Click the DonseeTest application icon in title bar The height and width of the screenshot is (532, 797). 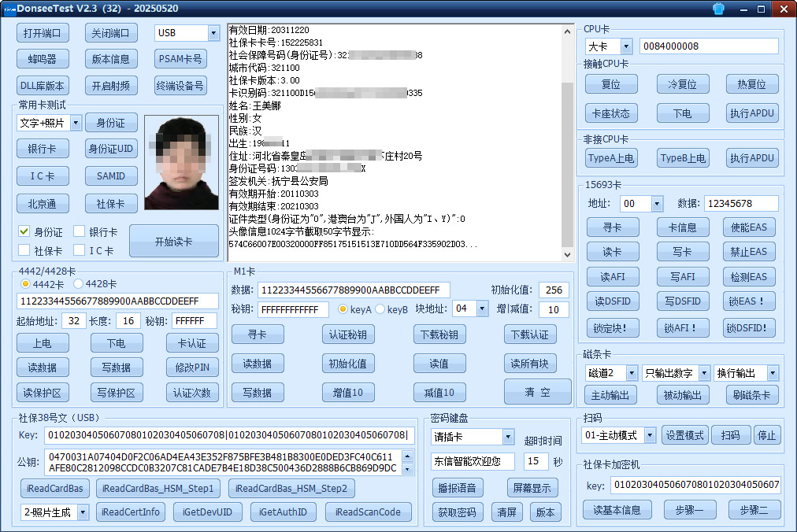click(11, 9)
